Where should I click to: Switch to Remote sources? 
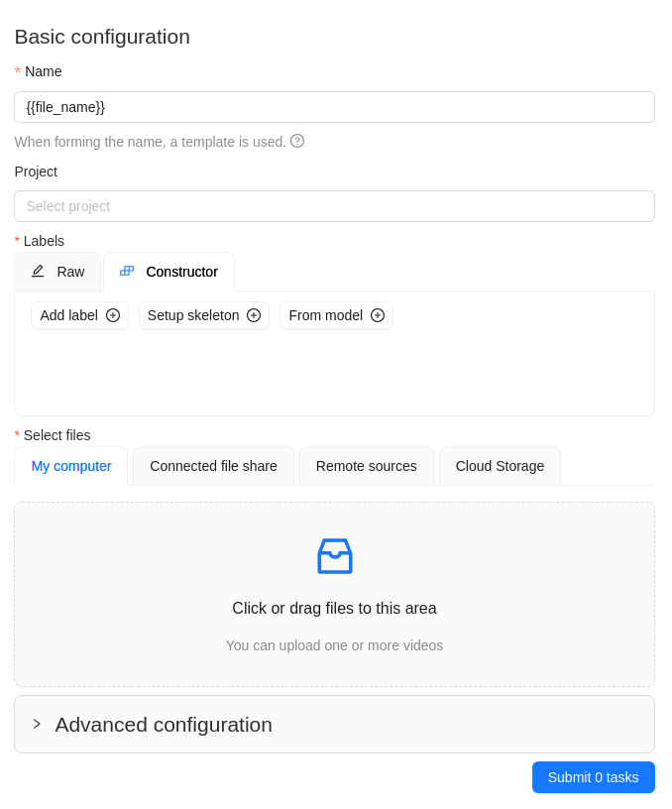point(366,465)
